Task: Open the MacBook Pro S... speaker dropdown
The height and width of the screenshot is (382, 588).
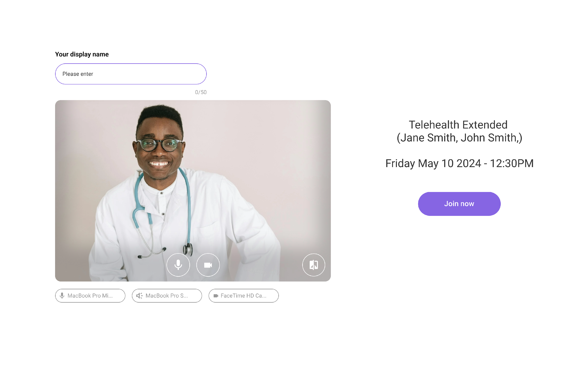Action: 167,296
